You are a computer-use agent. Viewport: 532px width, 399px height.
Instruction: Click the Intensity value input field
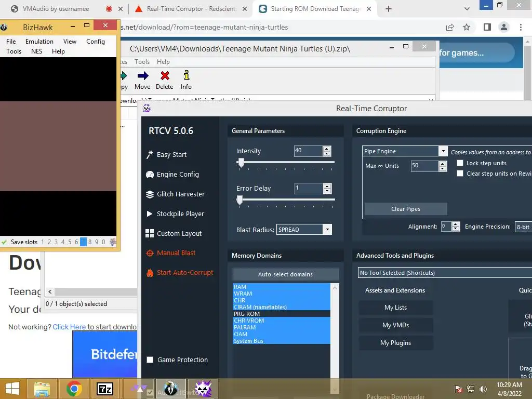point(308,151)
